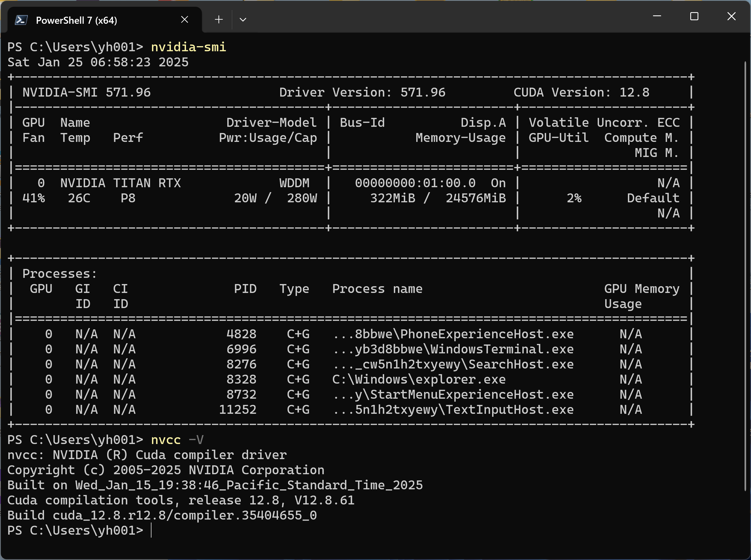The image size is (751, 560).
Task: Open a new tab with plus button
Action: 219,20
